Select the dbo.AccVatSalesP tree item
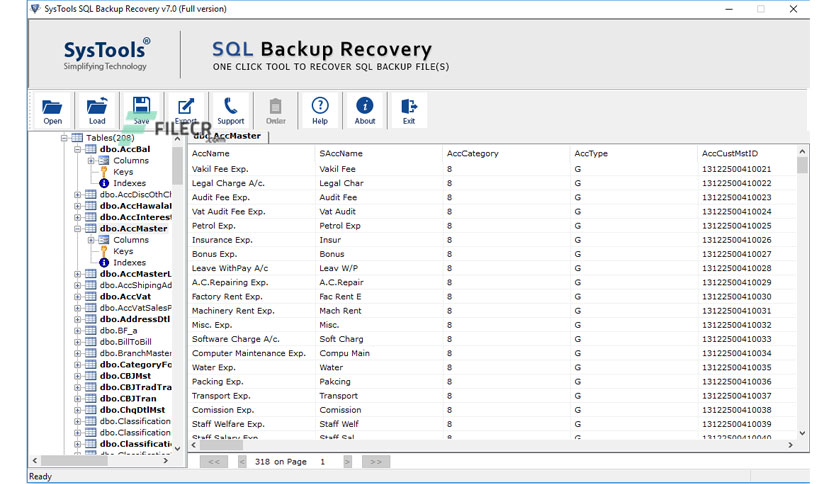This screenshot has height=484, width=836. tap(135, 308)
